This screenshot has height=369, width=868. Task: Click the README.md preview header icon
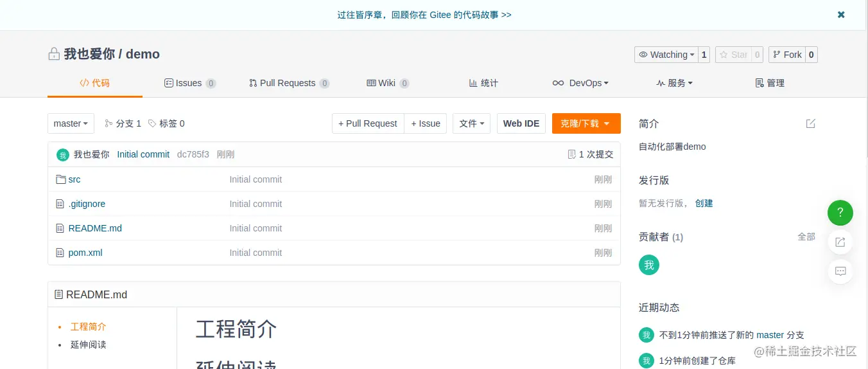[x=59, y=294]
